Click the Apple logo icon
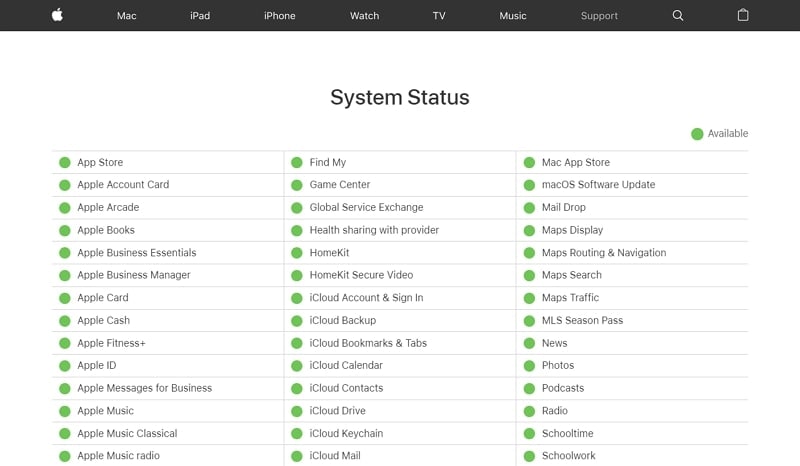The width and height of the screenshot is (800, 466). tap(57, 15)
